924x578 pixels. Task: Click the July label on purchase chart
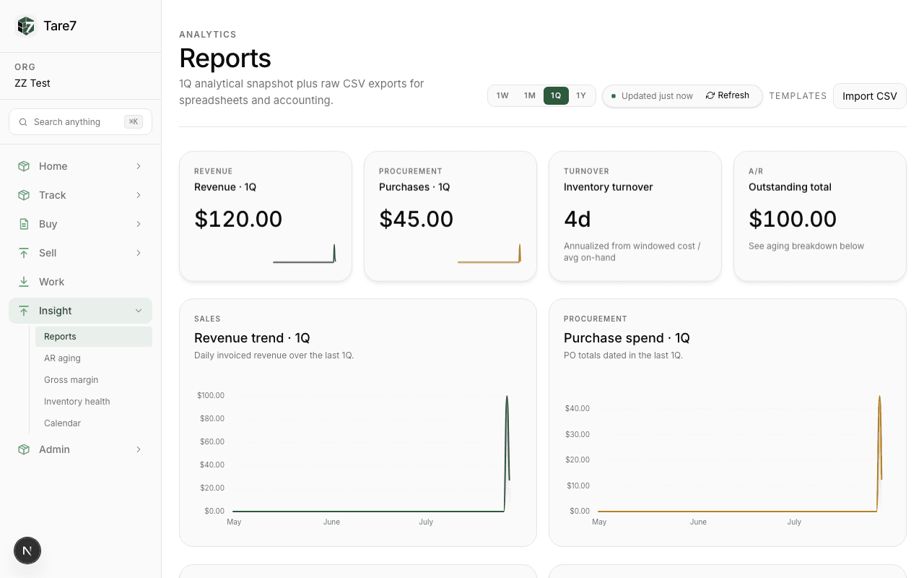[794, 522]
